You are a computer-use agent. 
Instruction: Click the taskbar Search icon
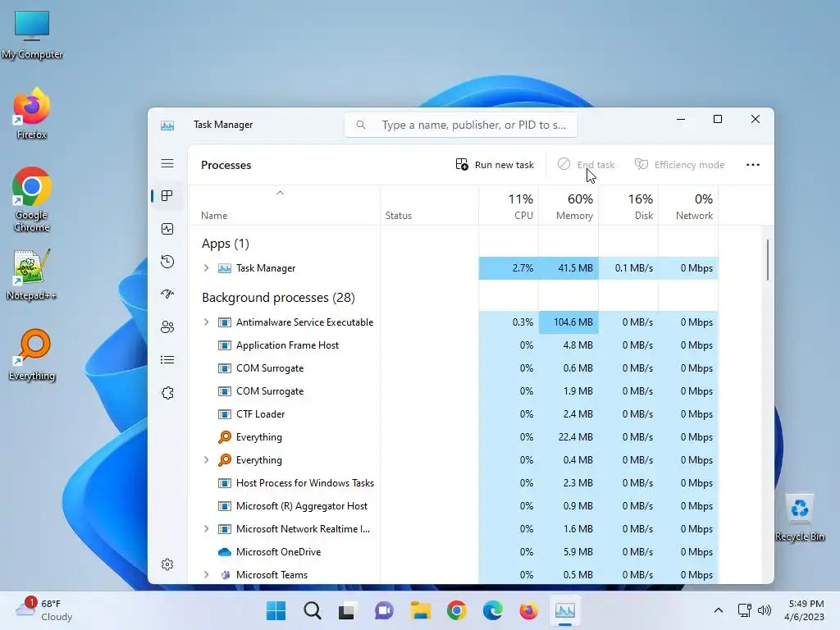[313, 610]
